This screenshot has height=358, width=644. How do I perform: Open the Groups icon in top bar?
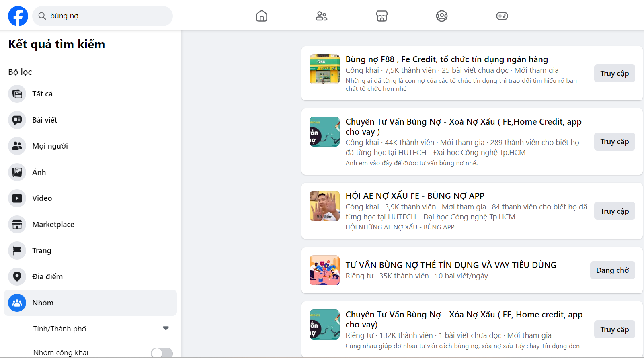442,16
